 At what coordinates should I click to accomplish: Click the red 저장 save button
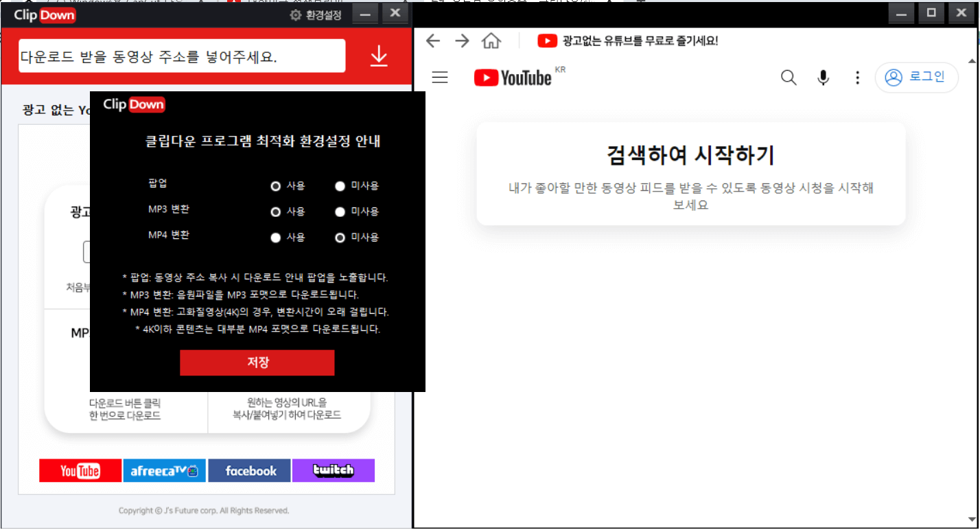(257, 362)
